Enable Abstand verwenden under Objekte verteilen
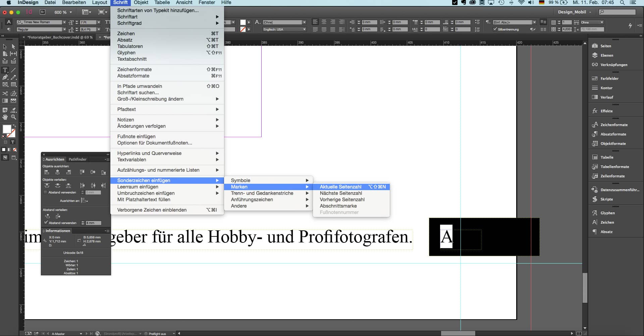Screen dimensions: 644x336 tap(46, 192)
